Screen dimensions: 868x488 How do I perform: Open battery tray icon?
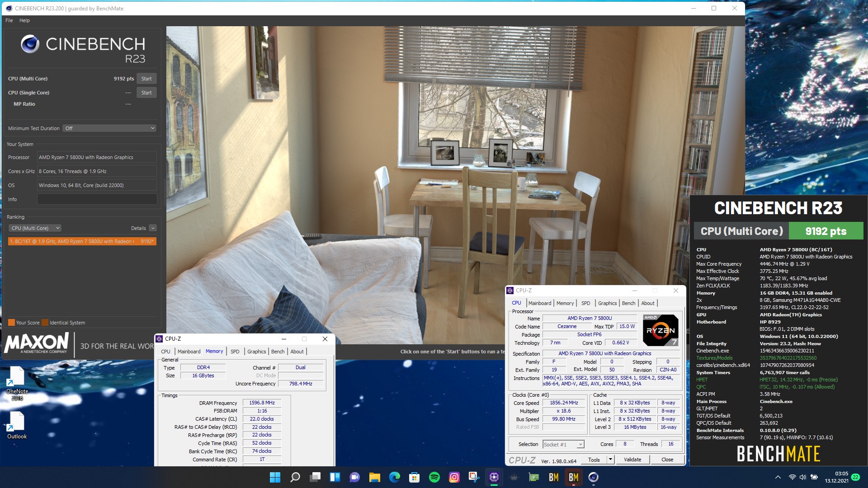(x=814, y=477)
